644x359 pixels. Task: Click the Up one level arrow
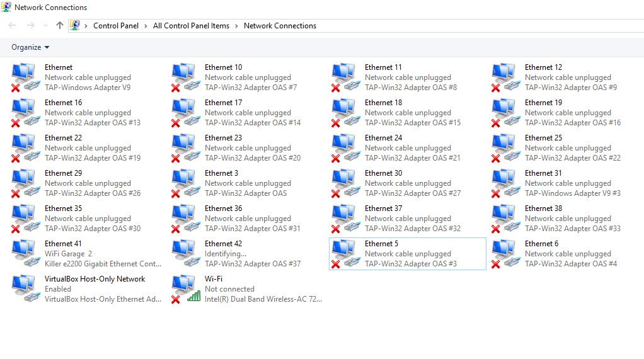[60, 26]
